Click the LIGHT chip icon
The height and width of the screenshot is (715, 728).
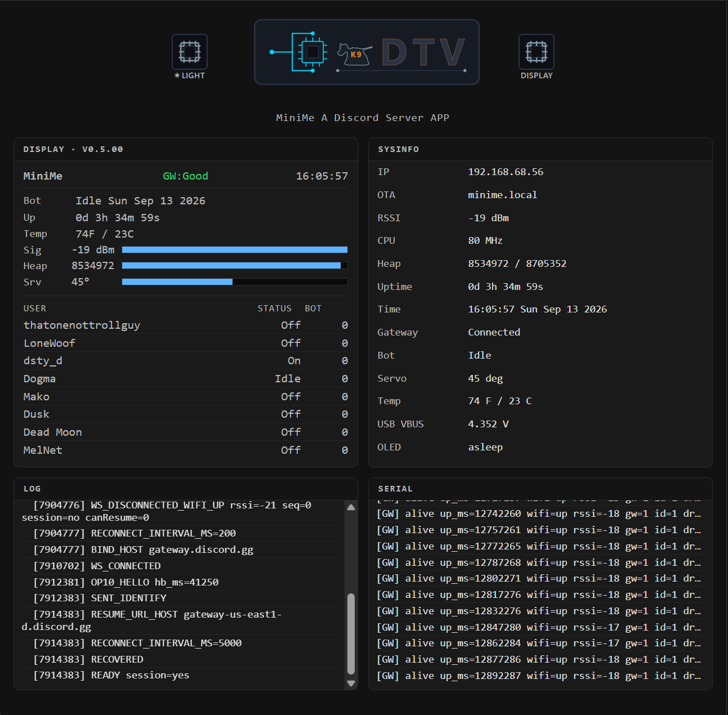[x=190, y=52]
